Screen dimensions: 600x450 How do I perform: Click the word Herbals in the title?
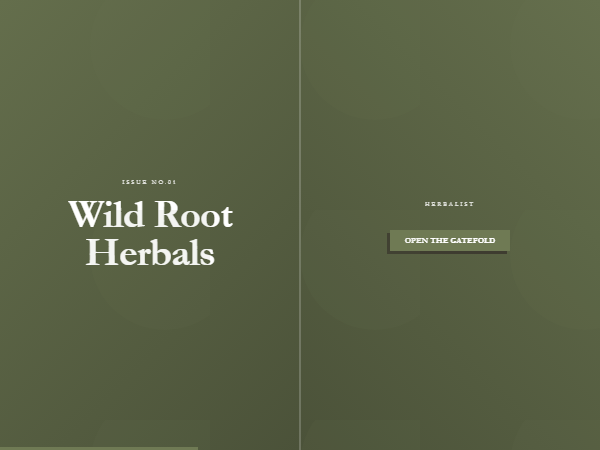click(x=150, y=252)
